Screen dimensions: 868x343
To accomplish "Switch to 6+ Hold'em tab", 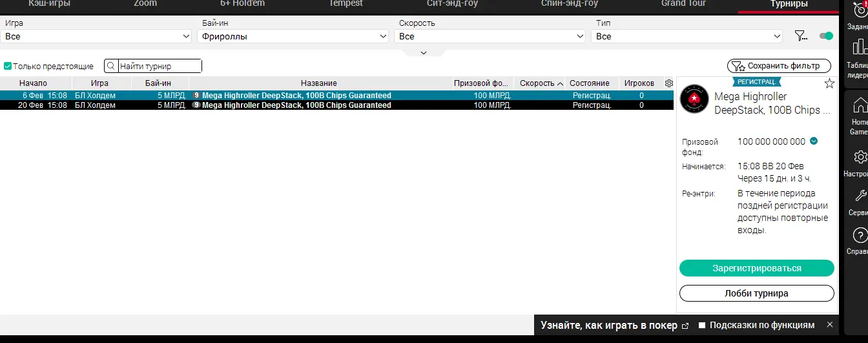I will click(243, 4).
